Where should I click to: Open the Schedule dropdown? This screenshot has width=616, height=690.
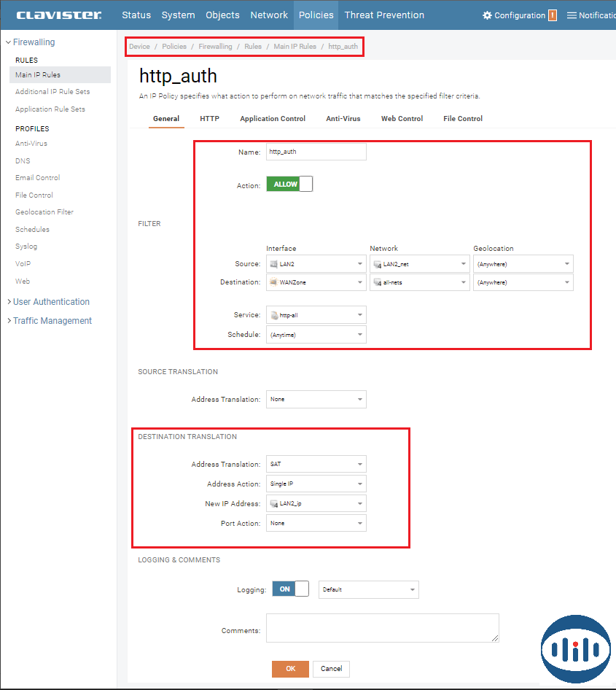[x=316, y=335]
